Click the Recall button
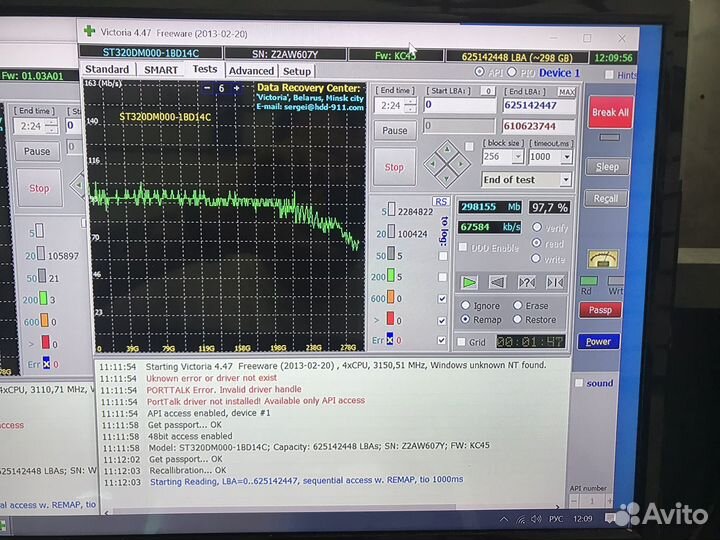Viewport: 720px width, 540px height. (606, 198)
